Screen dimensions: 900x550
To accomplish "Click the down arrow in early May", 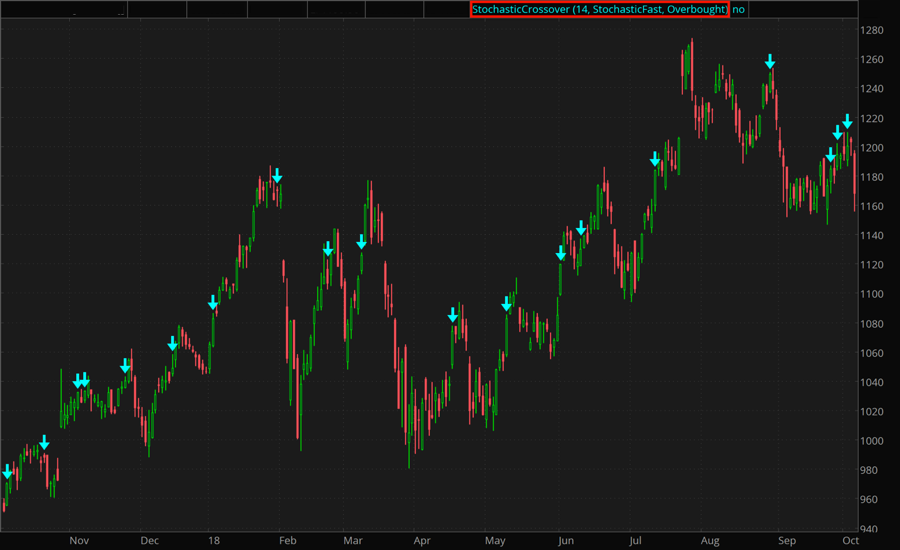I will 507,304.
